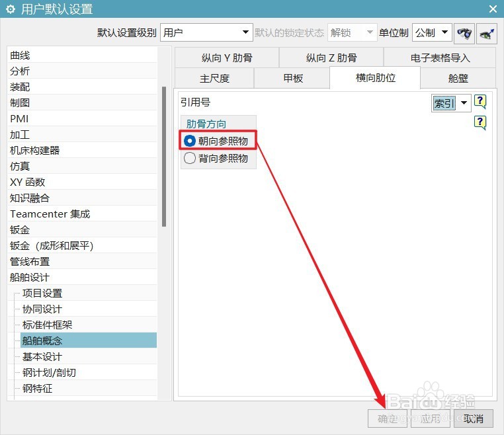Viewport: 504px width, 435px height.
Task: Switch to 舱壁 tab
Action: (x=458, y=78)
